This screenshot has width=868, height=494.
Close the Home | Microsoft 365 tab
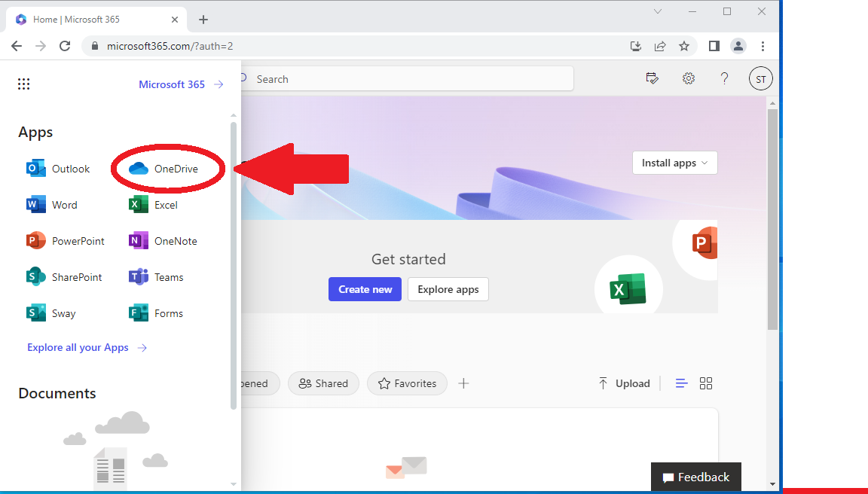coord(174,20)
